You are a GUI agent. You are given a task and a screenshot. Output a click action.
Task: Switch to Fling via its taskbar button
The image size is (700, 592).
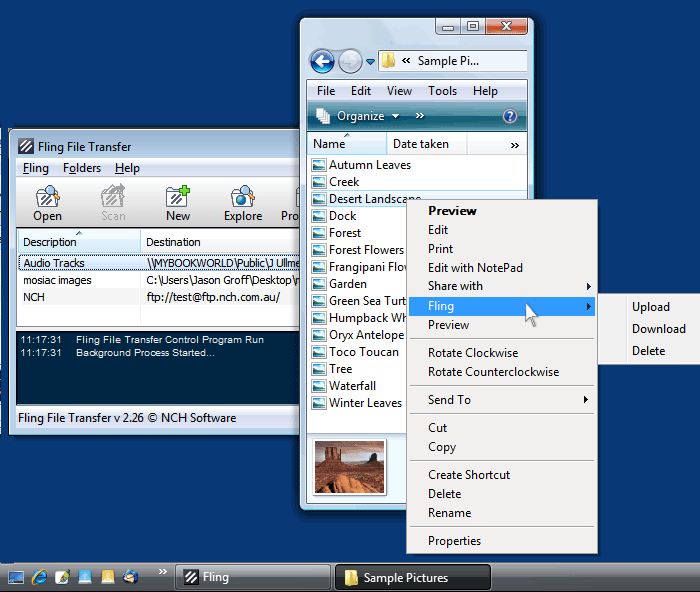pyautogui.click(x=254, y=577)
